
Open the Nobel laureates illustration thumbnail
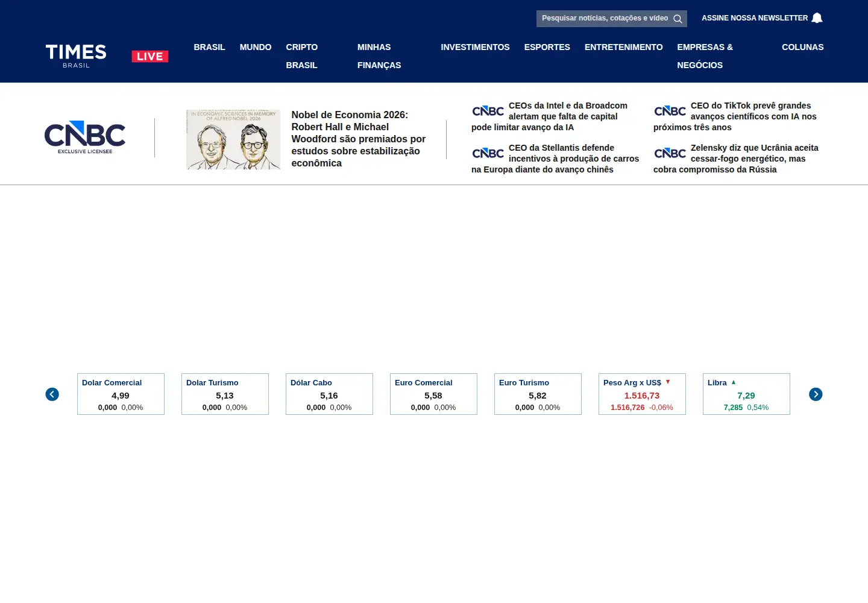234,139
